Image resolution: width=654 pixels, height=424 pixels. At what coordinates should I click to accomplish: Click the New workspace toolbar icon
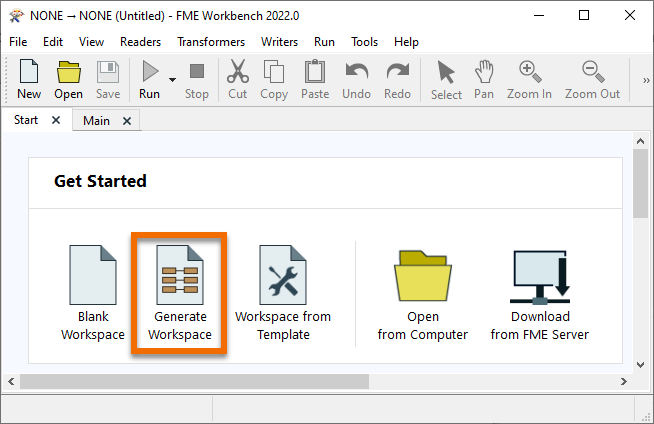coord(29,80)
